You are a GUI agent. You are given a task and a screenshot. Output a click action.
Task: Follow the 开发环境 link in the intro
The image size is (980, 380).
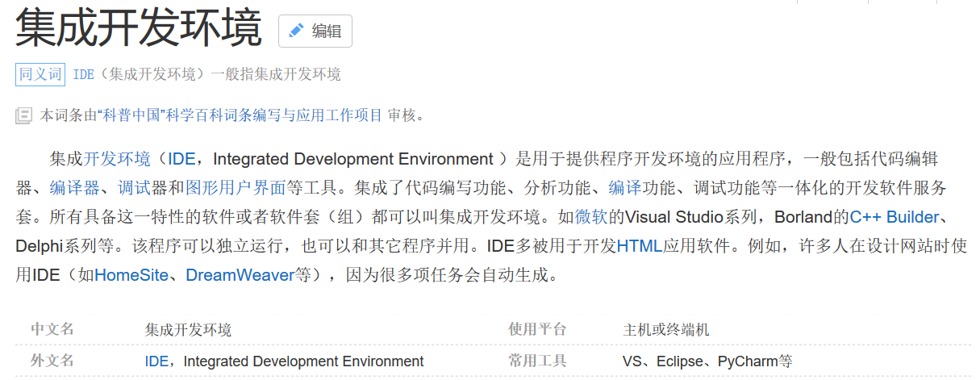(x=117, y=159)
